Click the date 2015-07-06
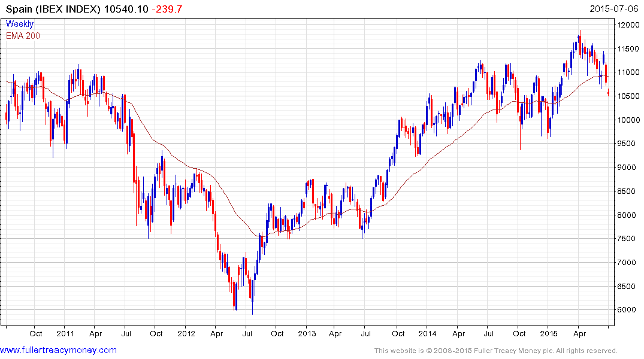This screenshot has width=644, height=359. [x=614, y=8]
